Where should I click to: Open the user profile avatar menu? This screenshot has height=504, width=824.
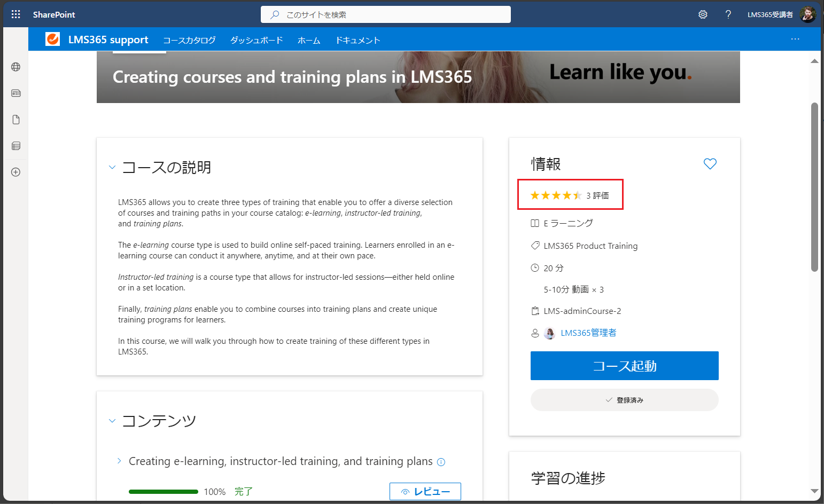(x=807, y=14)
